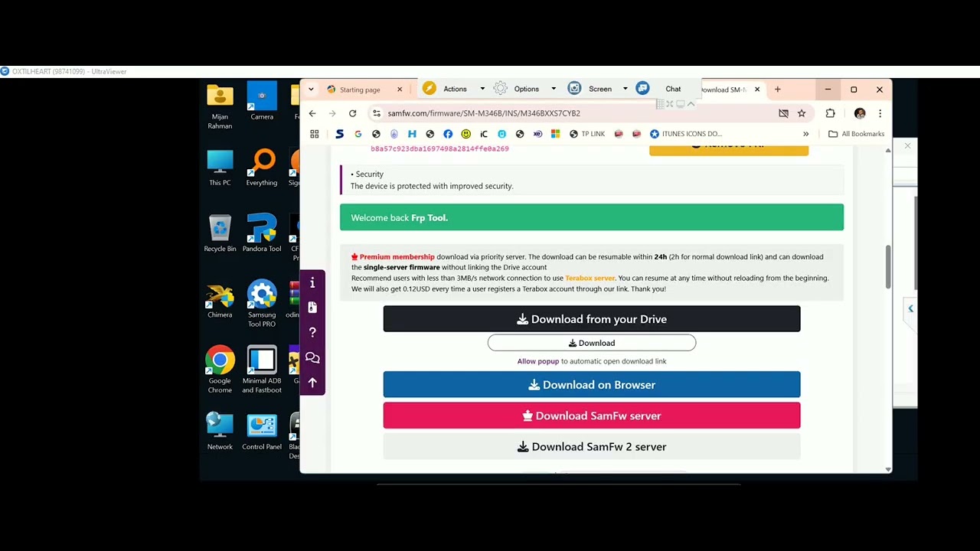Open the Google bookmark icon
Image resolution: width=980 pixels, height=551 pixels.
358,134
